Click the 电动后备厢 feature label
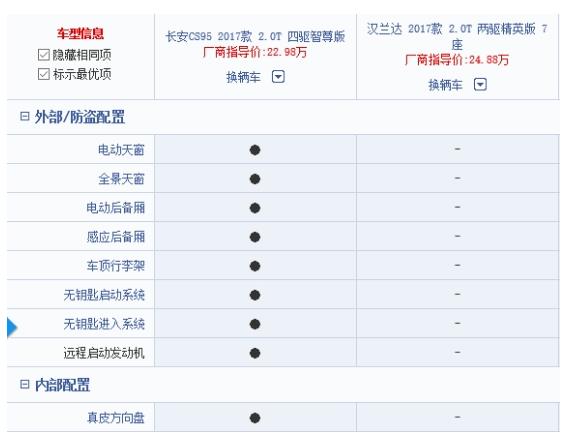The height and width of the screenshot is (439, 566). pos(116,208)
